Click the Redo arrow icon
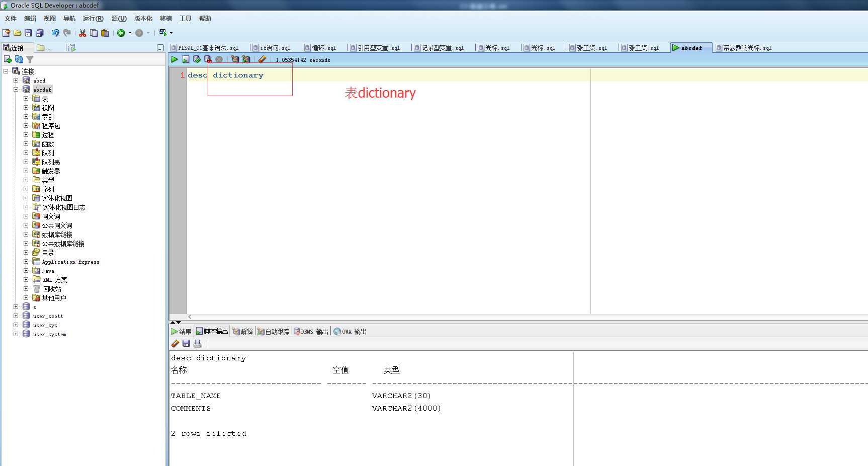Image resolution: width=868 pixels, height=466 pixels. pyautogui.click(x=67, y=33)
